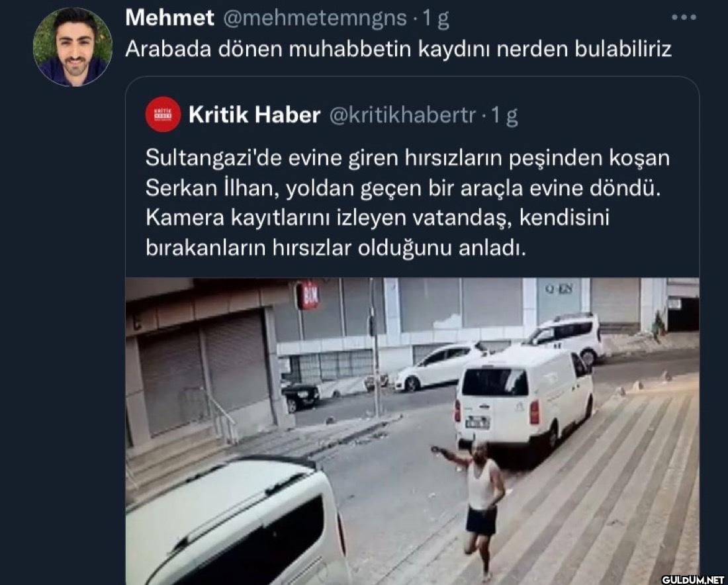Open the quoted tweet text about Sultangazi
Image resolution: width=728 pixels, height=585 pixels.
(x=408, y=202)
